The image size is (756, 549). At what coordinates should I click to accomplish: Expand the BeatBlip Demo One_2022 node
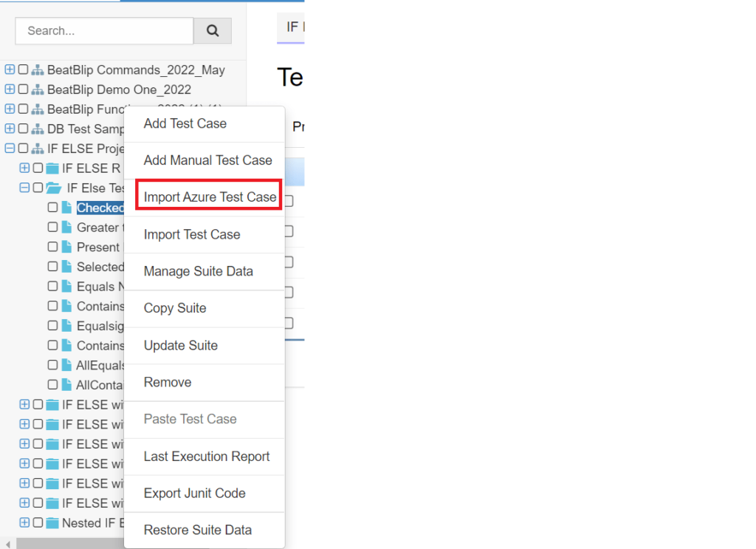pyautogui.click(x=10, y=89)
